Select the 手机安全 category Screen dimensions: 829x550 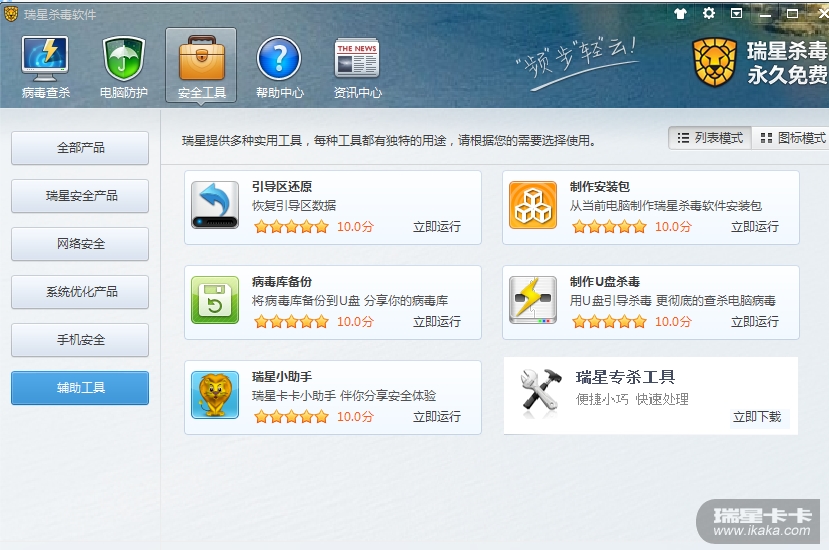click(x=80, y=340)
